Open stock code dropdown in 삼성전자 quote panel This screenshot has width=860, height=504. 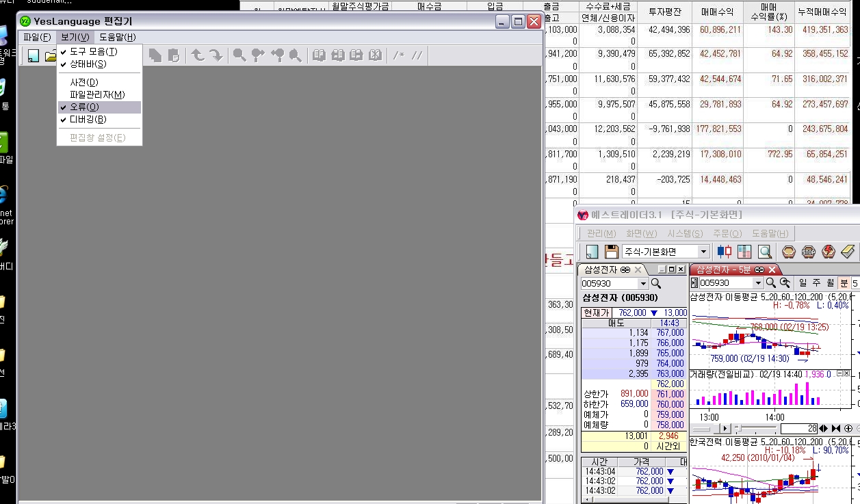click(642, 283)
